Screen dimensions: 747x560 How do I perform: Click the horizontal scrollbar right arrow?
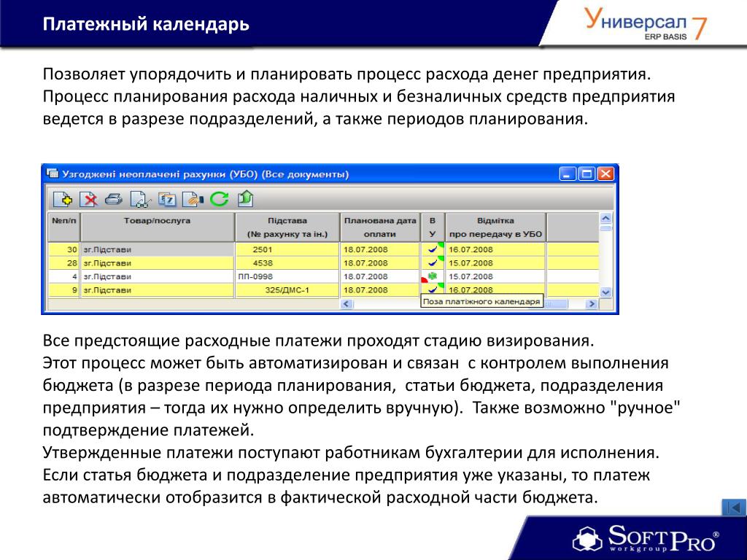tap(591, 303)
